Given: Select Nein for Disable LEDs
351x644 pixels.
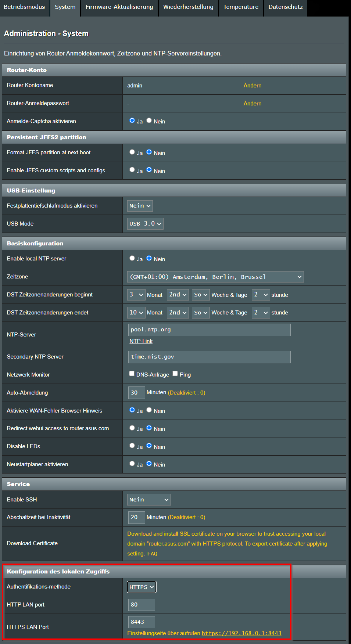Looking at the screenshot, I should click(149, 446).
